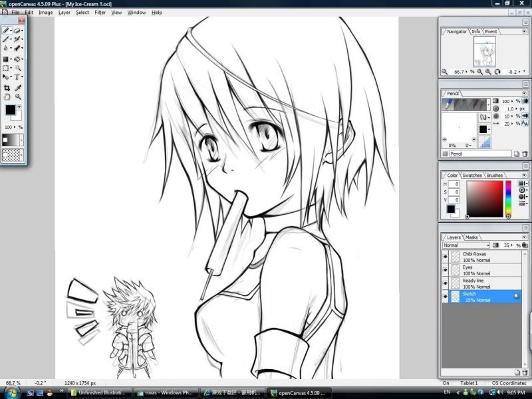
Task: Open the Filter menu
Action: pyautogui.click(x=100, y=13)
